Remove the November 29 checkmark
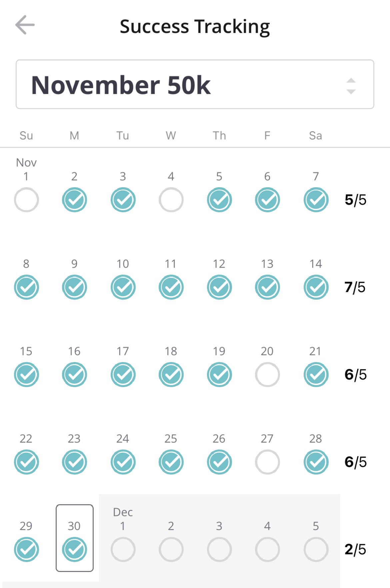390x588 pixels. point(26,550)
